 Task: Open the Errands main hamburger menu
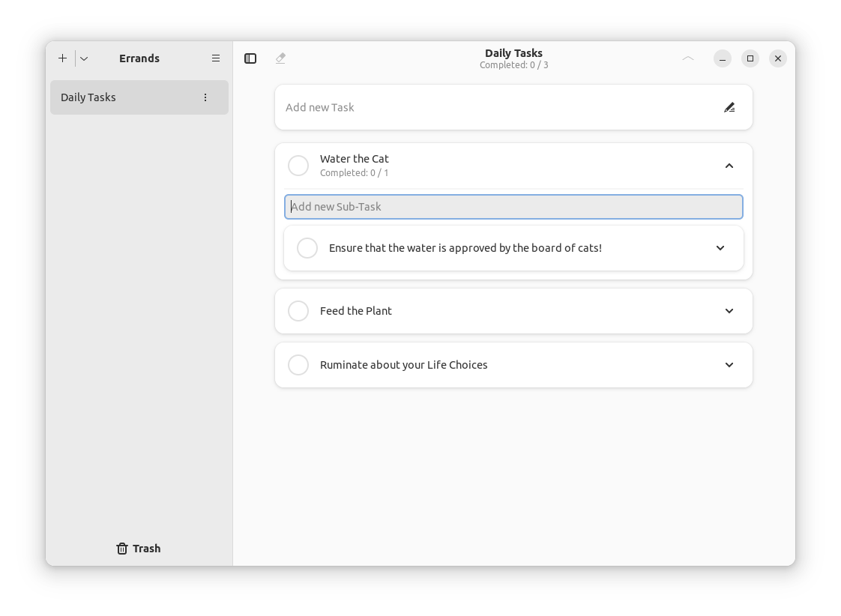click(x=216, y=58)
